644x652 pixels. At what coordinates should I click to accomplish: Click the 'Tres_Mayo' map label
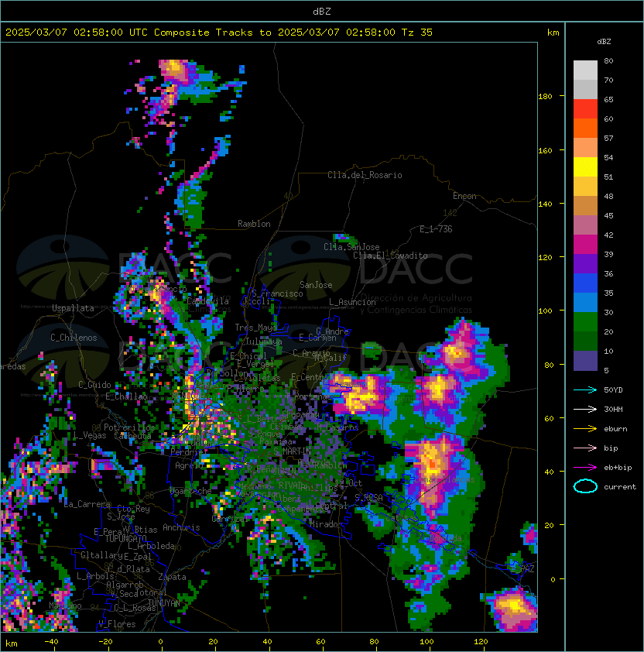(255, 328)
